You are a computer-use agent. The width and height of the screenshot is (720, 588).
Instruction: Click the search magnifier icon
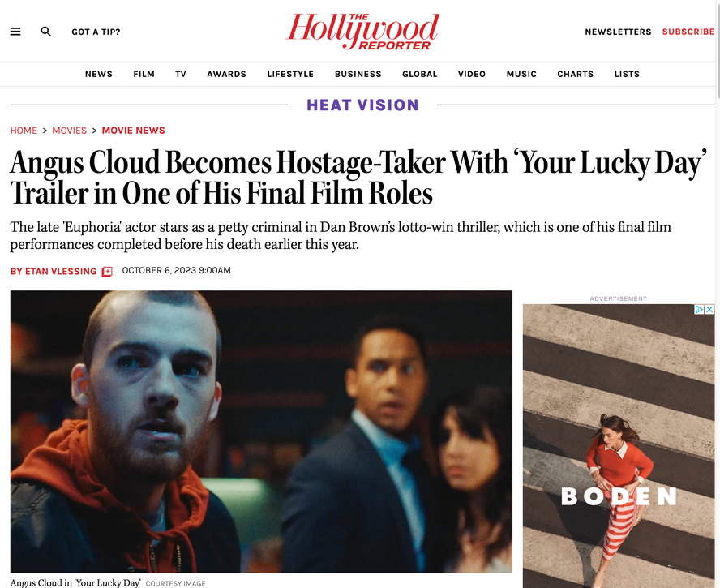pyautogui.click(x=46, y=32)
